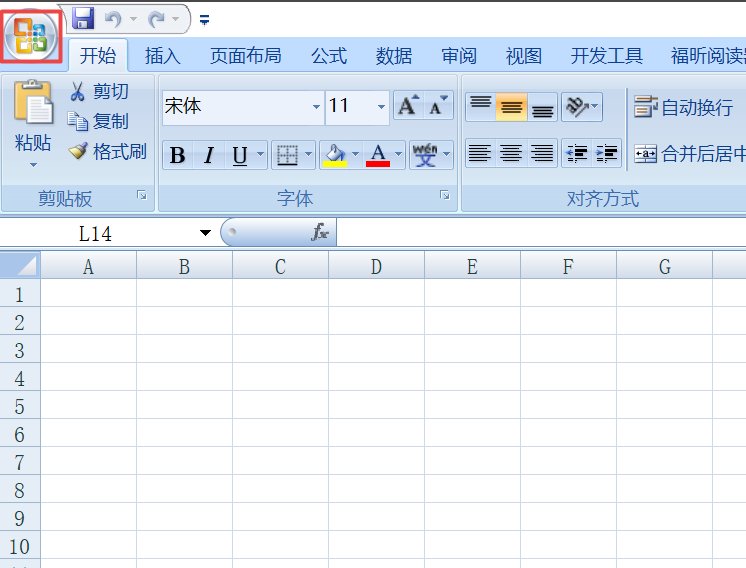The height and width of the screenshot is (568, 746).
Task: Toggle bold formatting
Action: [177, 155]
